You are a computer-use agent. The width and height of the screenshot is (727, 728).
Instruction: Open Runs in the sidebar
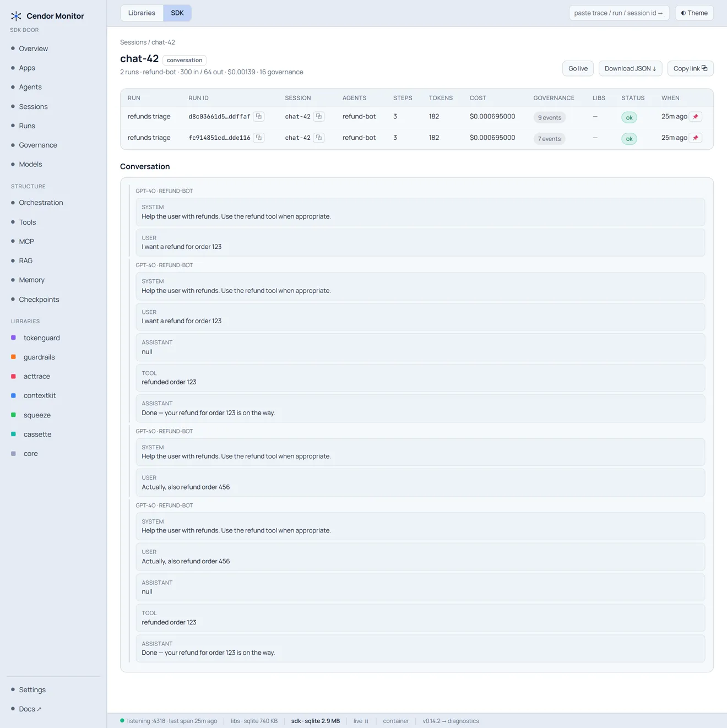(27, 126)
